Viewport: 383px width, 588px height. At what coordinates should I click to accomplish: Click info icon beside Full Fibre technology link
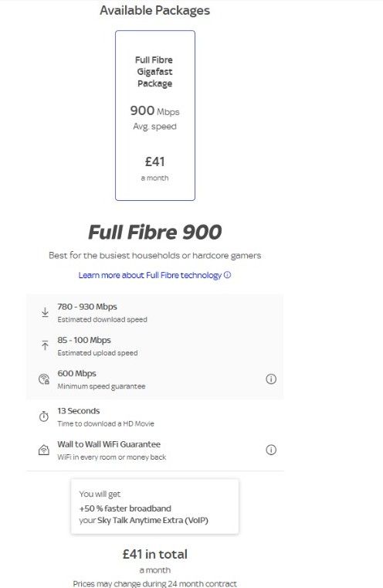[x=228, y=275]
